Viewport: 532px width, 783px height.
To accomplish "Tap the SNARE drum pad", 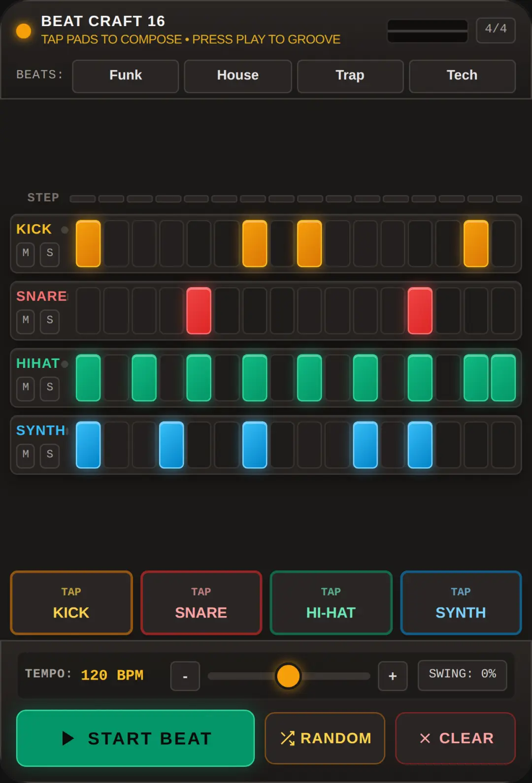I will tap(201, 603).
